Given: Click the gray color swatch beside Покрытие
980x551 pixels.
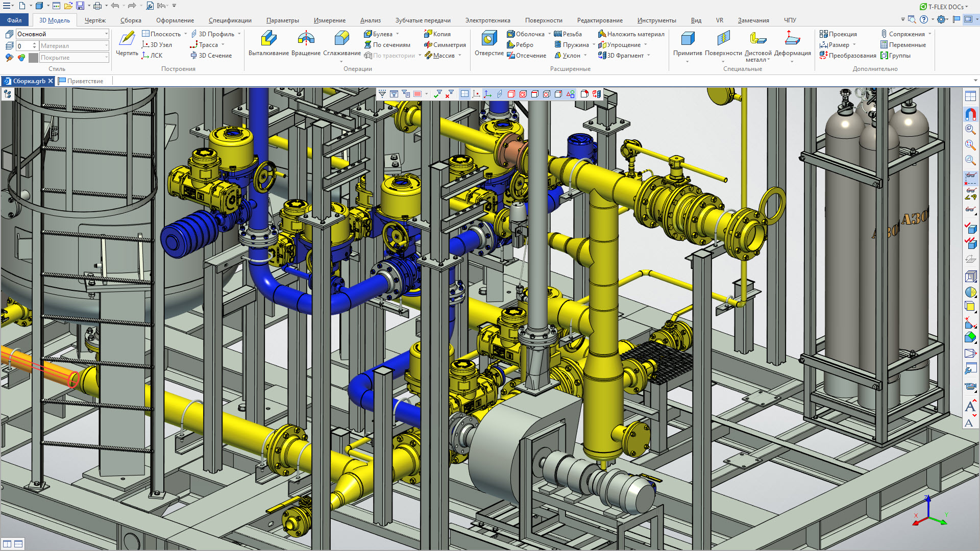Looking at the screenshot, I should [34, 58].
